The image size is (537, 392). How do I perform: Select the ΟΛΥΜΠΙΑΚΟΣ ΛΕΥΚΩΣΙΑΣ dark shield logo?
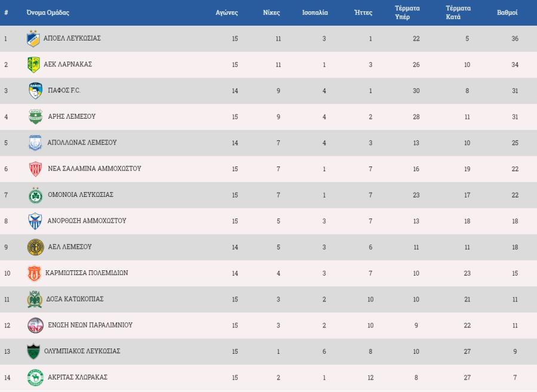click(33, 351)
